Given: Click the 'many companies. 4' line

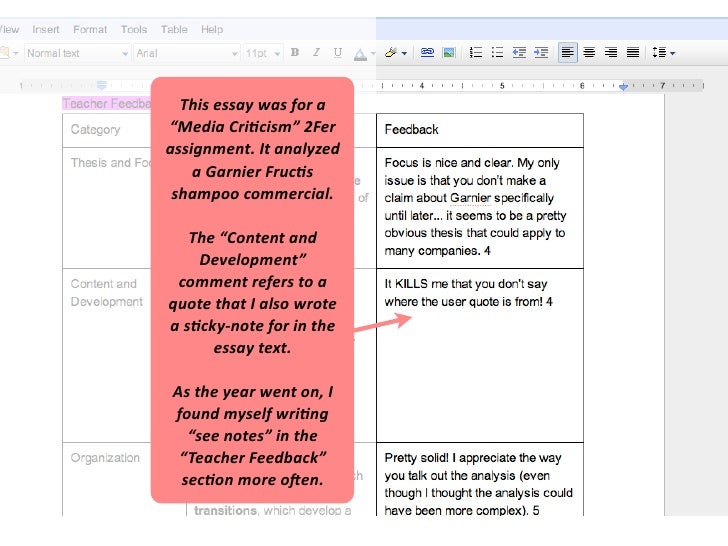Looking at the screenshot, I should (437, 251).
